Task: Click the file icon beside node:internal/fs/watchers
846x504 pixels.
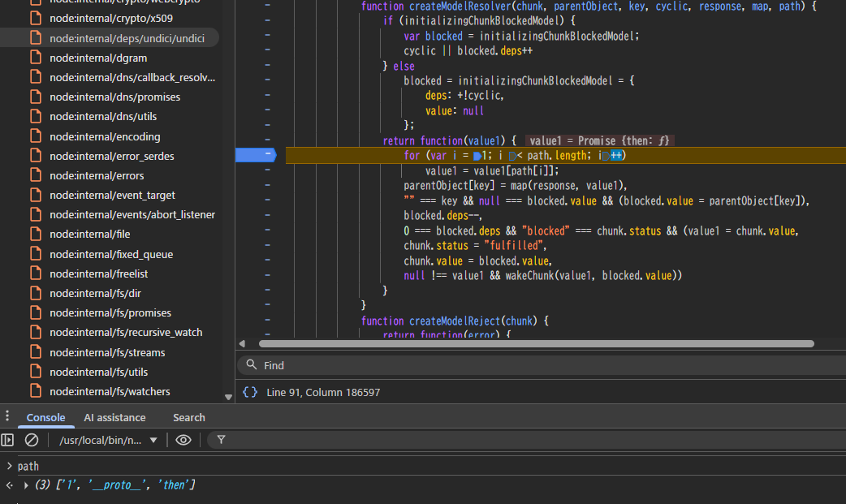Action: pos(36,391)
